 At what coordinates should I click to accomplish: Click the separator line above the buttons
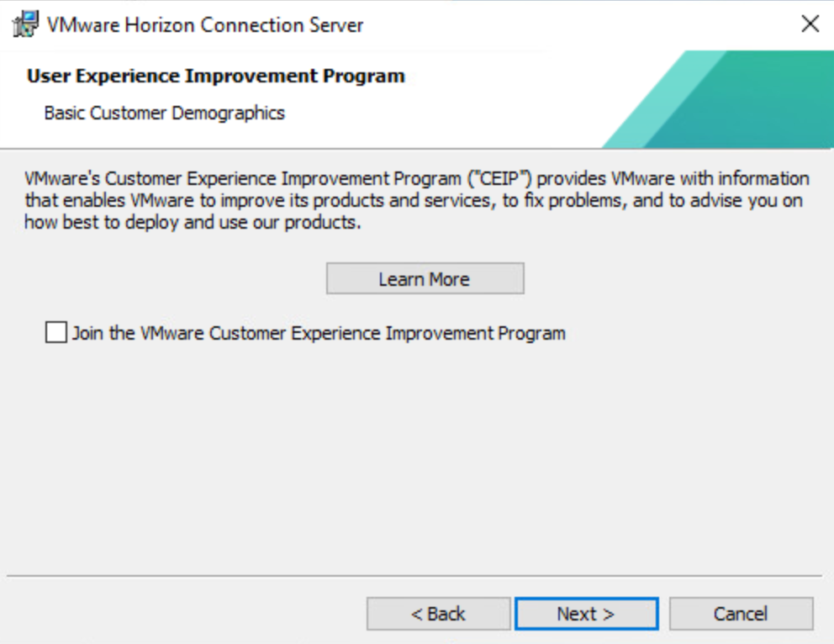416,577
